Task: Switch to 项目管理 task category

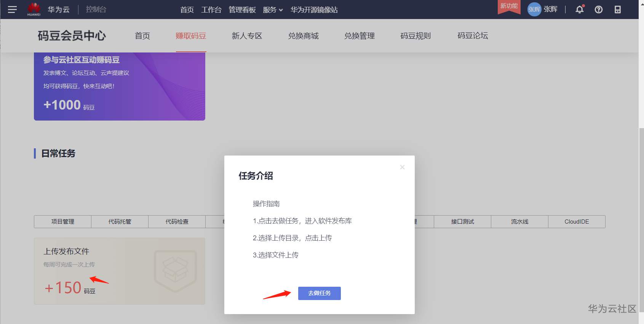Action: click(x=63, y=222)
